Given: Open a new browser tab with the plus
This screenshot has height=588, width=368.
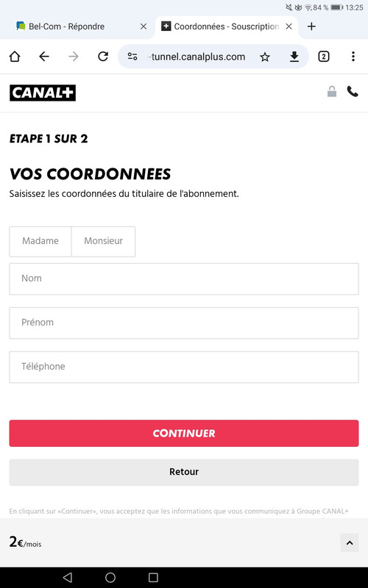Looking at the screenshot, I should pyautogui.click(x=311, y=26).
